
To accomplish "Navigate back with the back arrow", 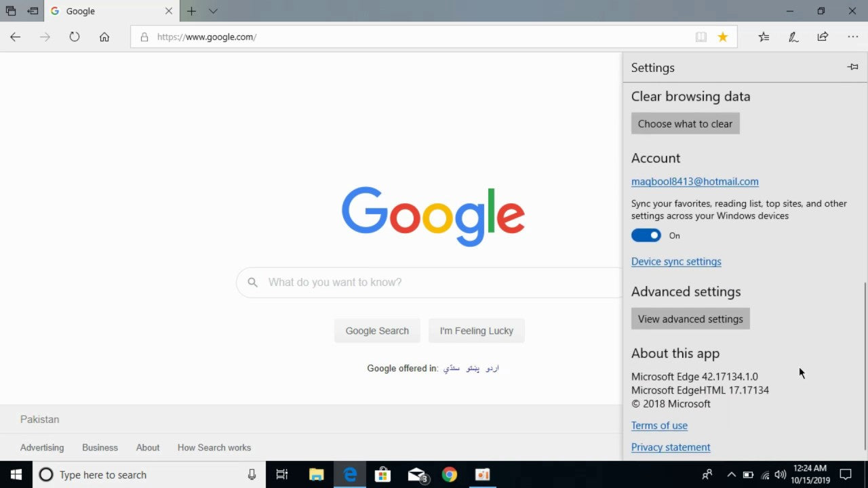I will (x=15, y=37).
